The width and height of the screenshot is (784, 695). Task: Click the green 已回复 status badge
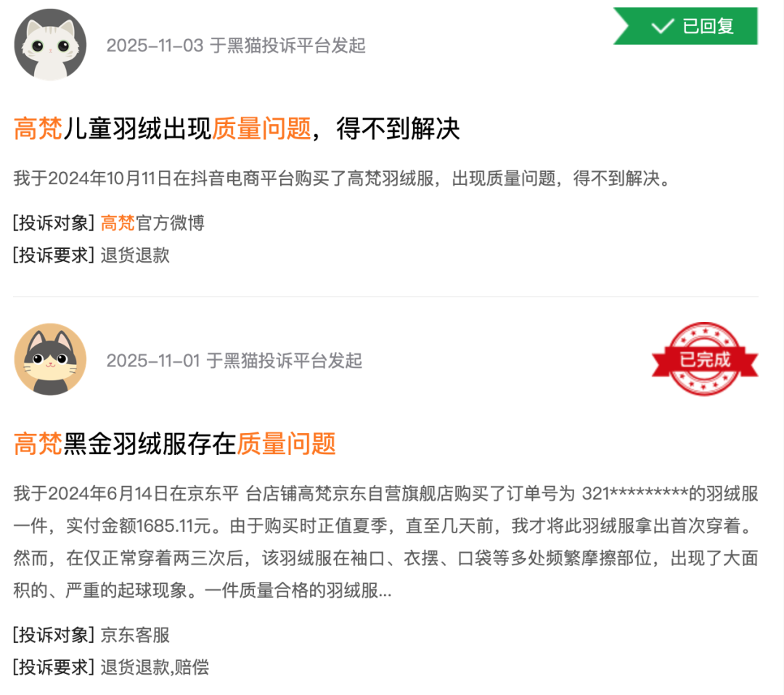coord(685,26)
